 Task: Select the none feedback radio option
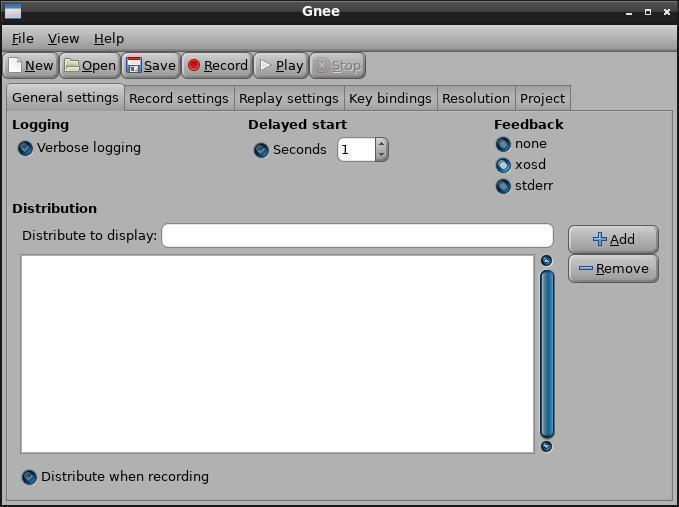503,144
